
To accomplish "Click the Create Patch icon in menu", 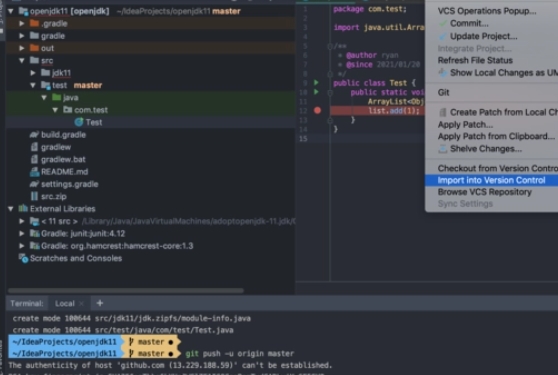I will click(x=443, y=112).
